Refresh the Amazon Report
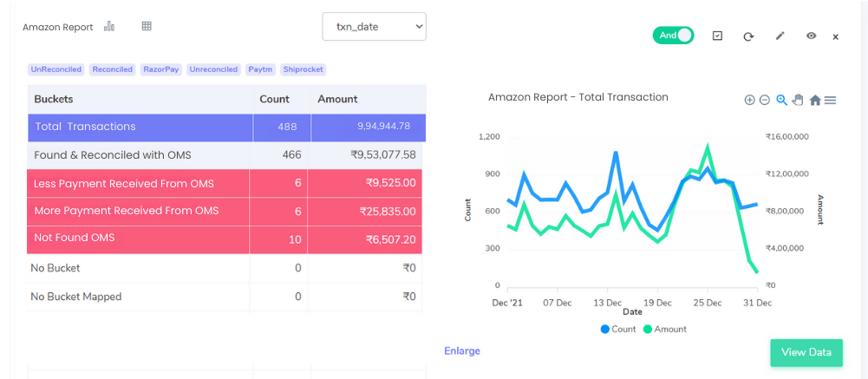 (748, 36)
